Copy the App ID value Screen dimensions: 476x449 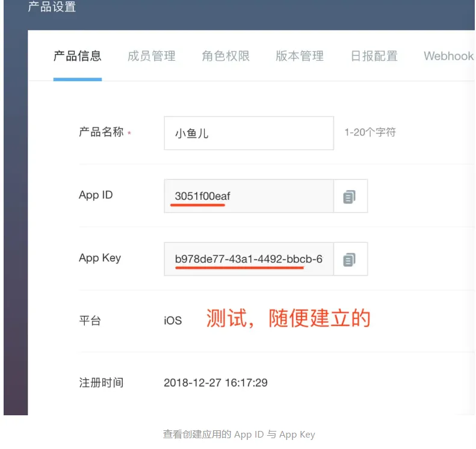pyautogui.click(x=350, y=196)
